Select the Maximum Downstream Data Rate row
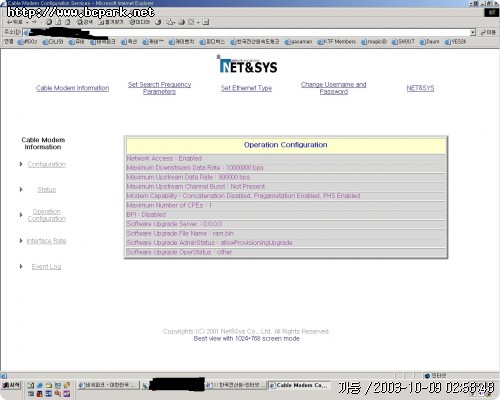 coord(286,168)
